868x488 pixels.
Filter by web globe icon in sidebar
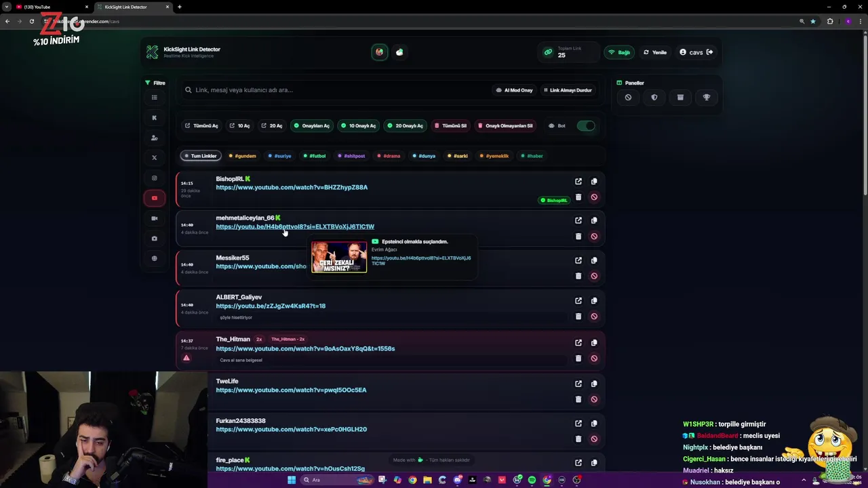point(155,258)
